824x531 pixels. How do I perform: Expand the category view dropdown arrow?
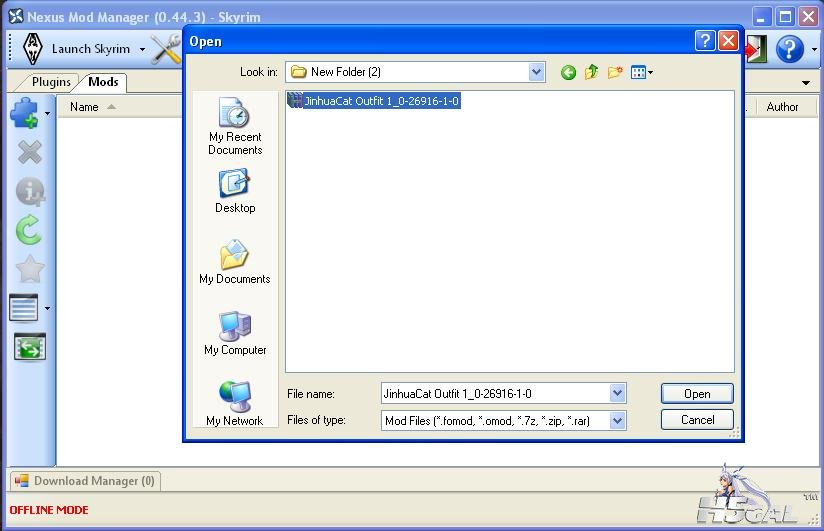click(x=47, y=308)
